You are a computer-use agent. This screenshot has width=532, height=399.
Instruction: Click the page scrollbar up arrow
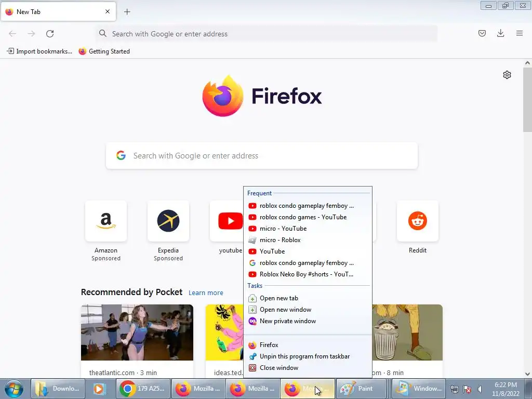[528, 63]
